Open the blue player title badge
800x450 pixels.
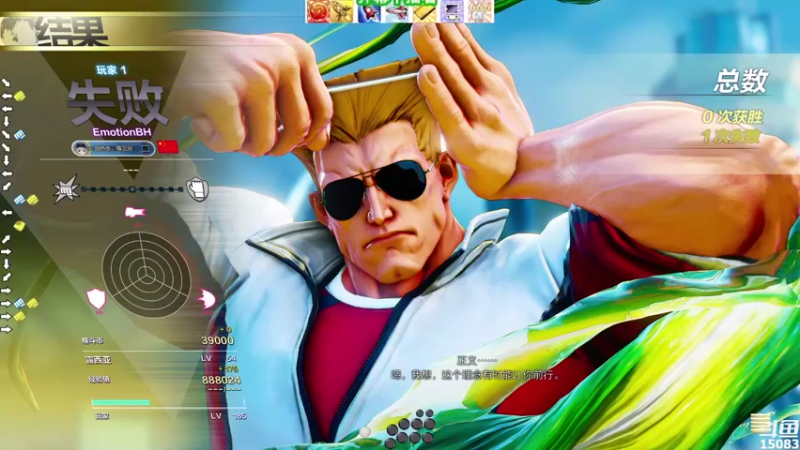113,148
